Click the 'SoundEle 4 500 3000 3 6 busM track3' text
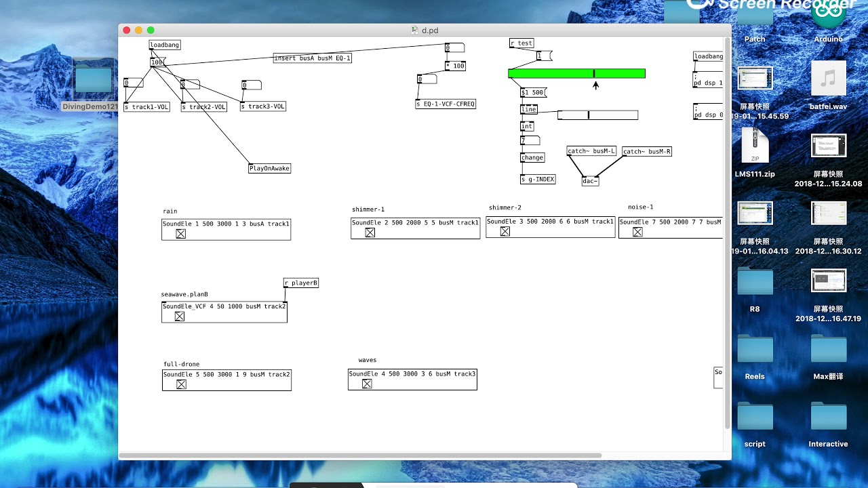The width and height of the screenshot is (868, 488). click(x=412, y=373)
